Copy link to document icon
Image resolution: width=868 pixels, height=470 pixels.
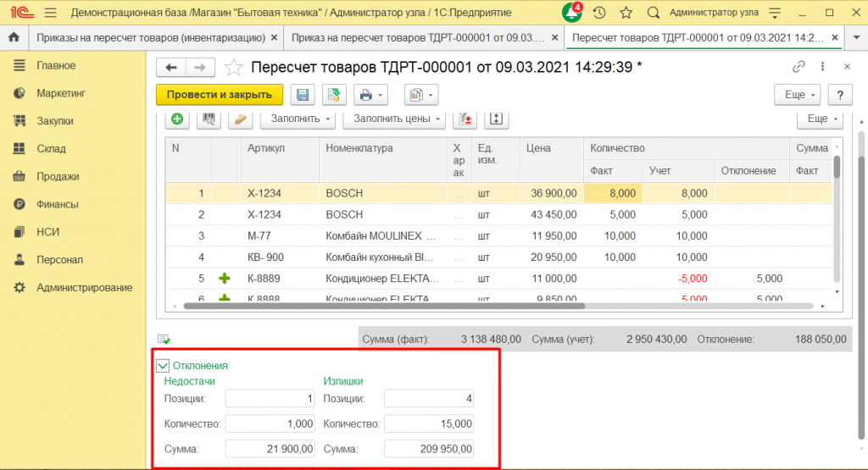tap(798, 67)
